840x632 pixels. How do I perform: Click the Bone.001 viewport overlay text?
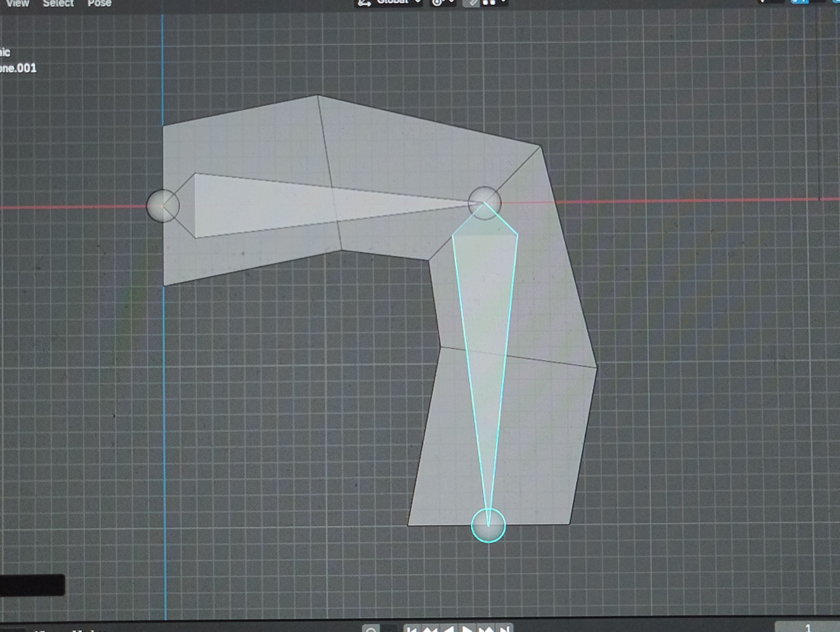[18, 68]
